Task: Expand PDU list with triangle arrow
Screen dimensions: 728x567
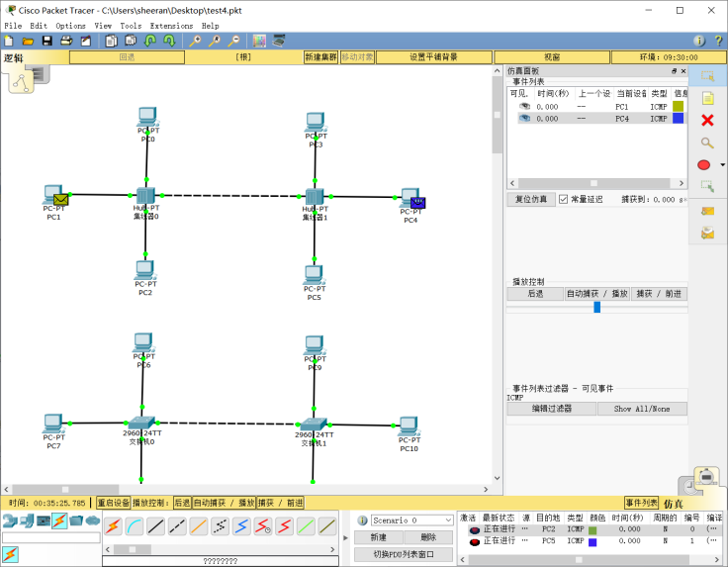Action: click(x=345, y=537)
